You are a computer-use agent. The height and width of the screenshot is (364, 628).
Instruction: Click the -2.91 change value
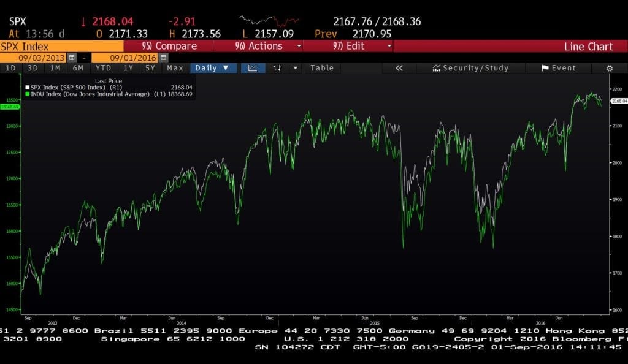(182, 21)
